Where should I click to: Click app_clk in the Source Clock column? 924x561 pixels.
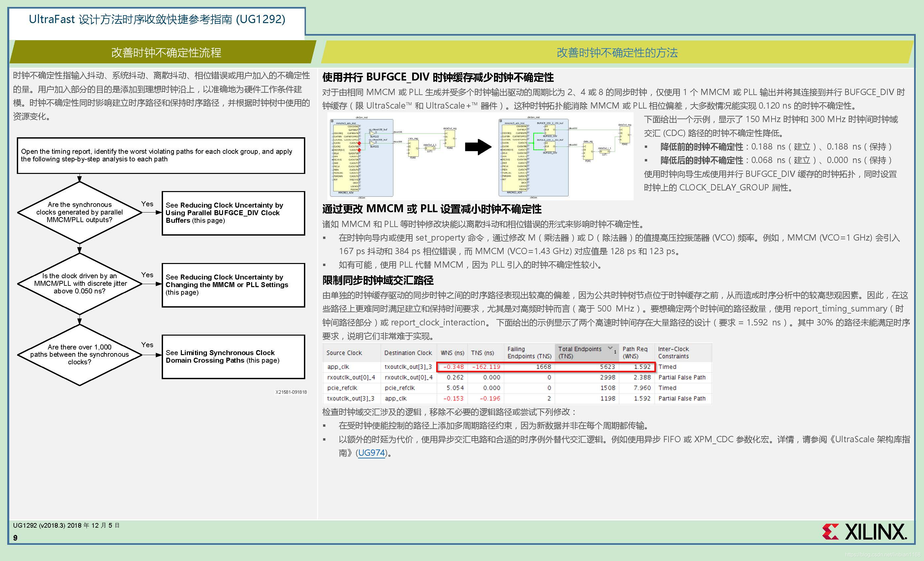pos(338,367)
